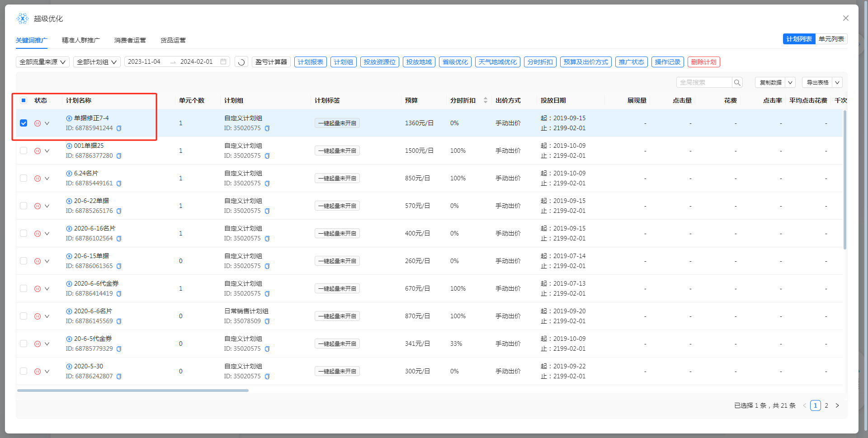Check the 20-6-15单据 row checkbox
Viewport: 868px width, 438px height.
point(24,261)
